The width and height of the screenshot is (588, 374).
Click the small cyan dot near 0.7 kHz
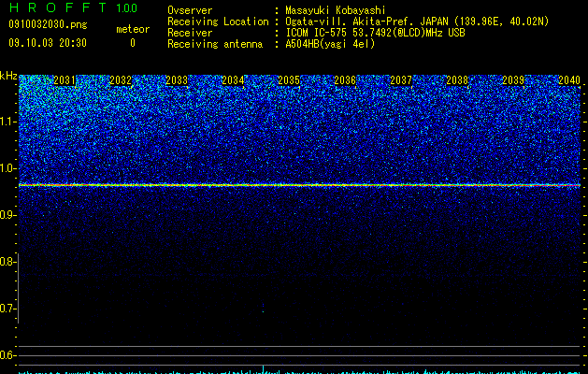pos(263,311)
